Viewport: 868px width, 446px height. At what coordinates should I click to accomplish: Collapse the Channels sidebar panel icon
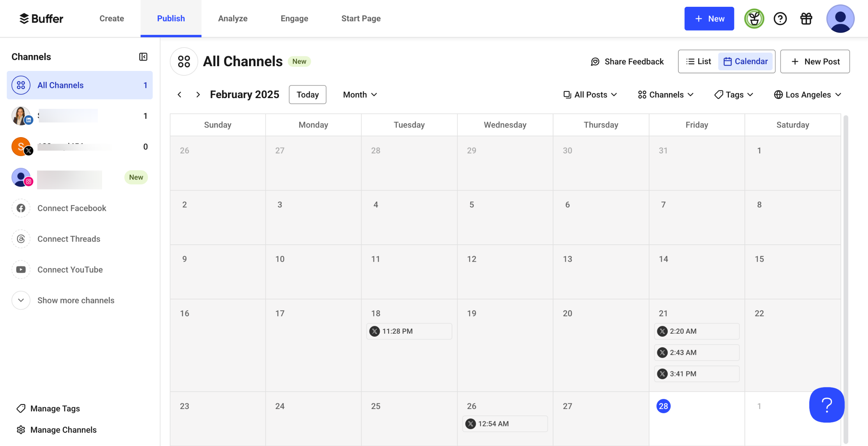click(x=143, y=57)
